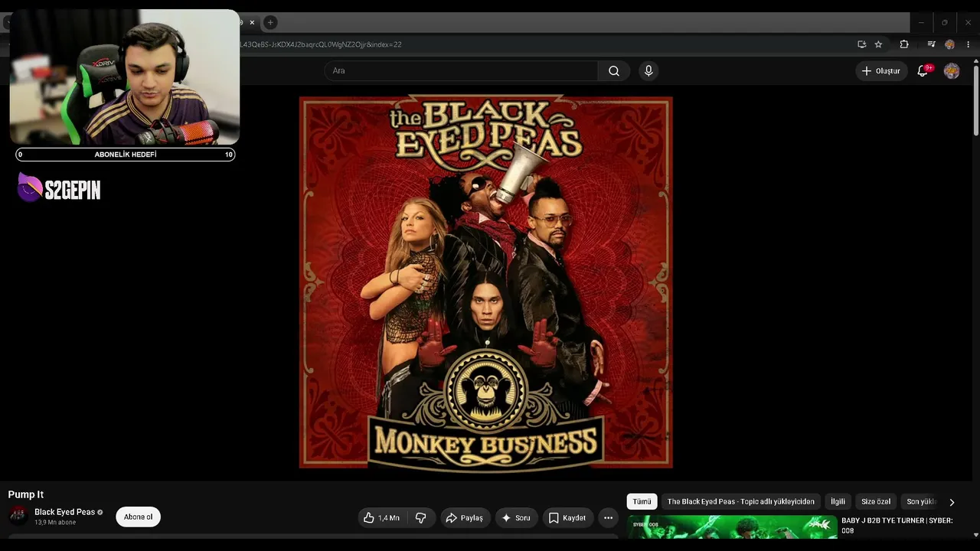Viewport: 980px width, 551px height.
Task: Focus the Ara search field
Action: click(x=462, y=71)
